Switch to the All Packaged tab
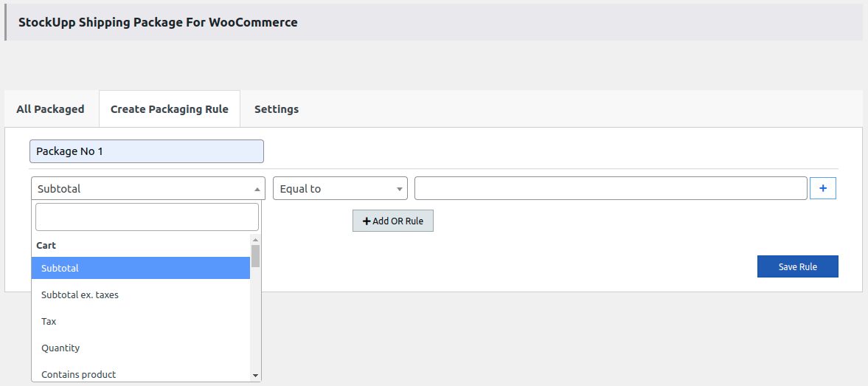 (50, 109)
